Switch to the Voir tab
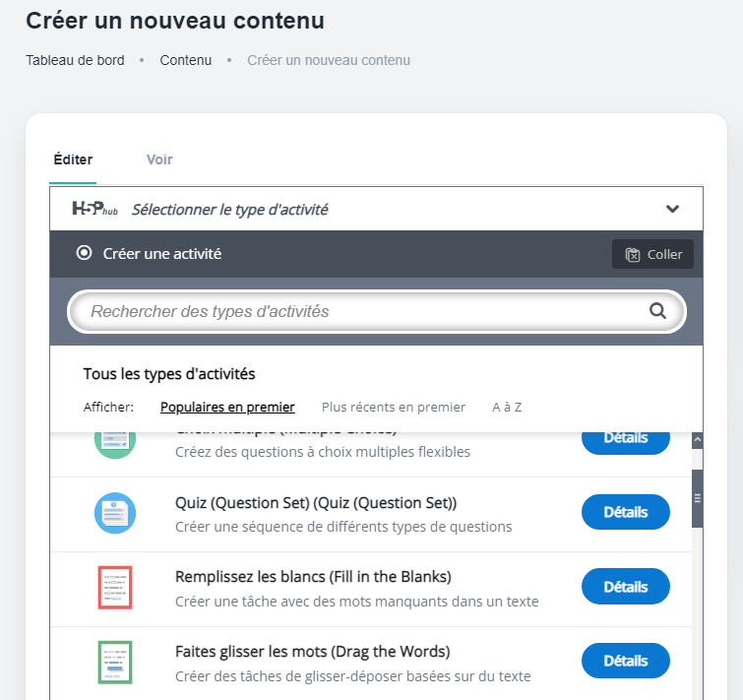The width and height of the screenshot is (743, 700). (x=159, y=159)
